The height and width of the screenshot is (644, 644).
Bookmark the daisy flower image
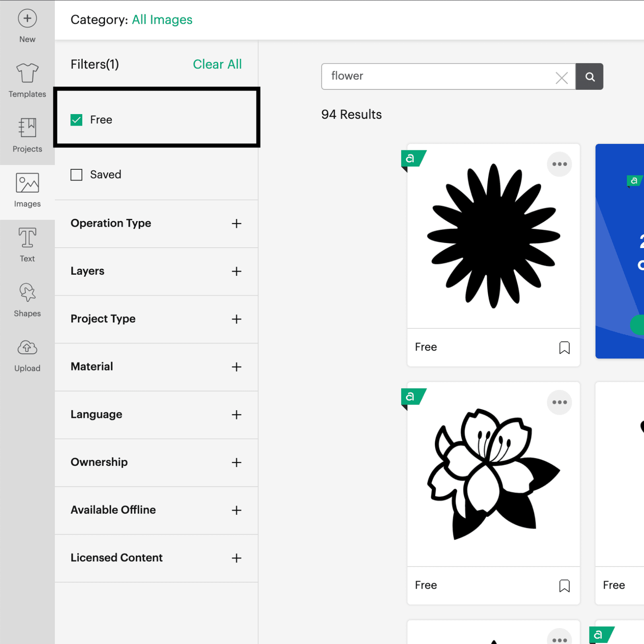pyautogui.click(x=564, y=347)
